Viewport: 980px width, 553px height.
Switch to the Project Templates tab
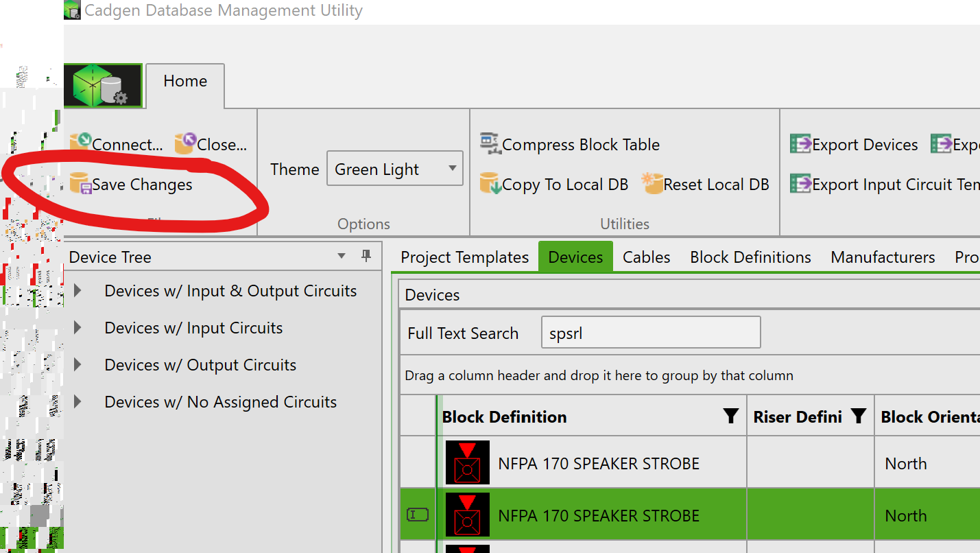click(465, 257)
